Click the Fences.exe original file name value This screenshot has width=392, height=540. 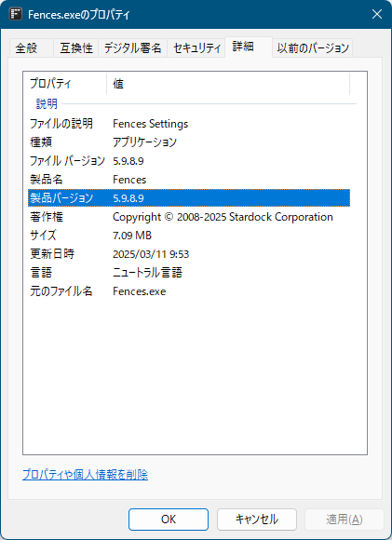point(140,291)
